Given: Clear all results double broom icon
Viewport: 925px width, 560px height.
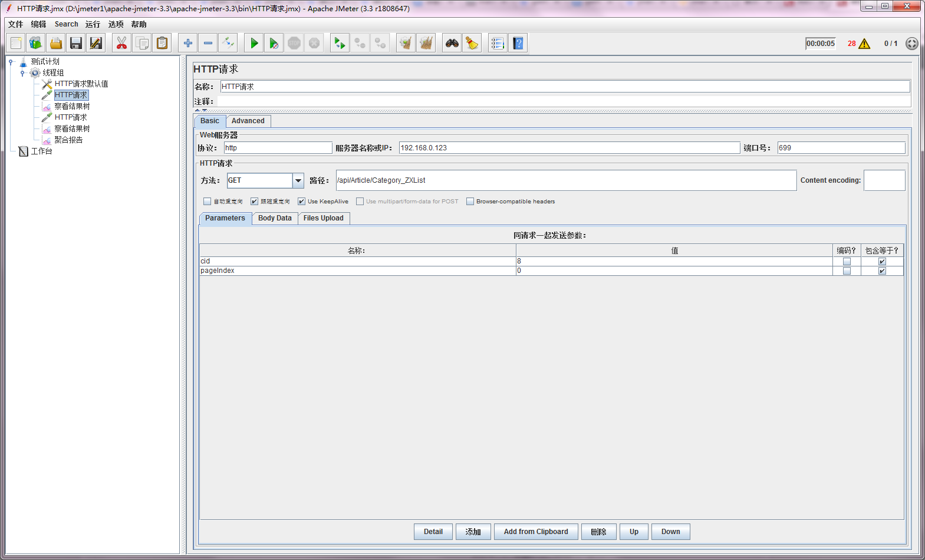Looking at the screenshot, I should 426,43.
